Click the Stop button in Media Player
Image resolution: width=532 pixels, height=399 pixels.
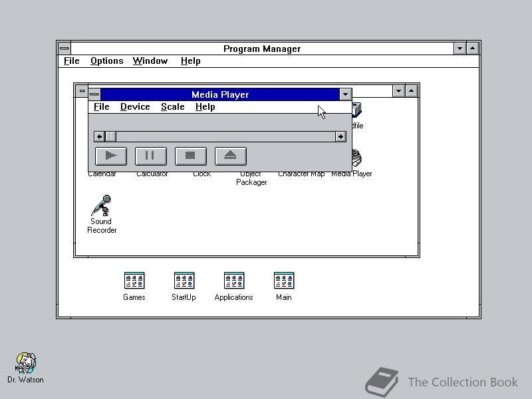191,156
